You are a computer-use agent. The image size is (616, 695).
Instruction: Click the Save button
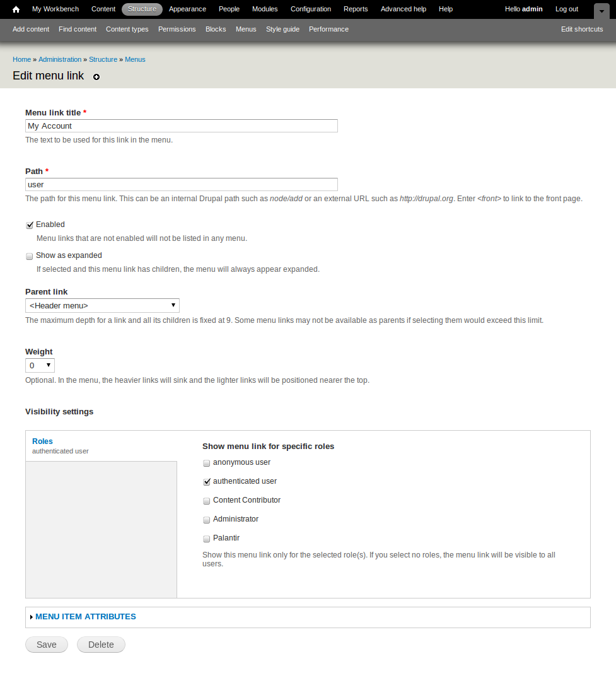pyautogui.click(x=47, y=645)
